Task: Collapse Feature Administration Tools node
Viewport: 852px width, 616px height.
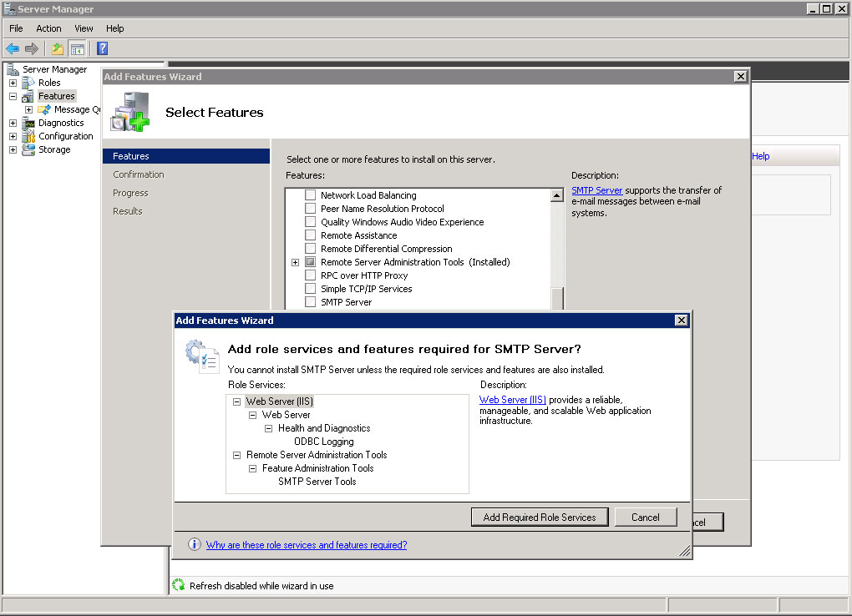Action: point(252,468)
